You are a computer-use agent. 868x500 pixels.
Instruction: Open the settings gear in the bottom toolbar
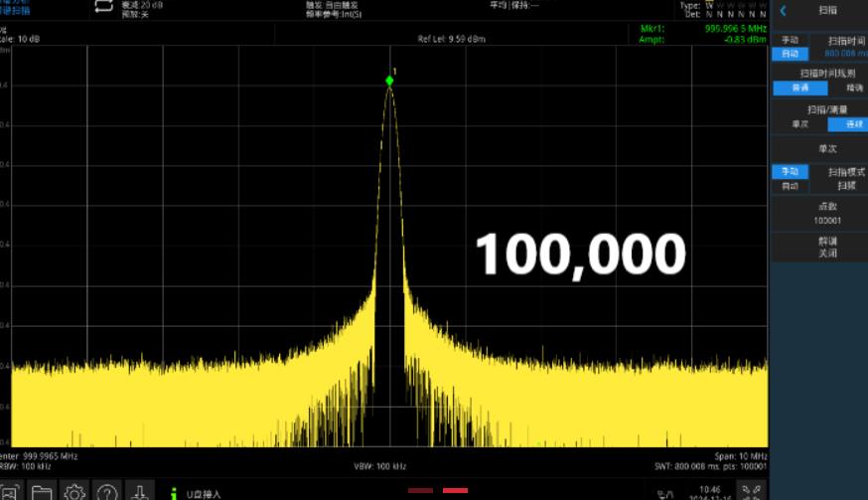74,491
